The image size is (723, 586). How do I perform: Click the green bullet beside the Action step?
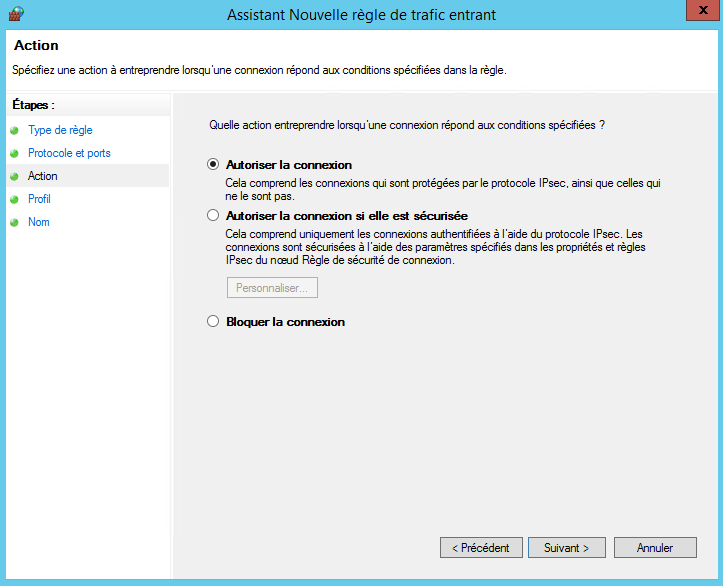[x=15, y=176]
